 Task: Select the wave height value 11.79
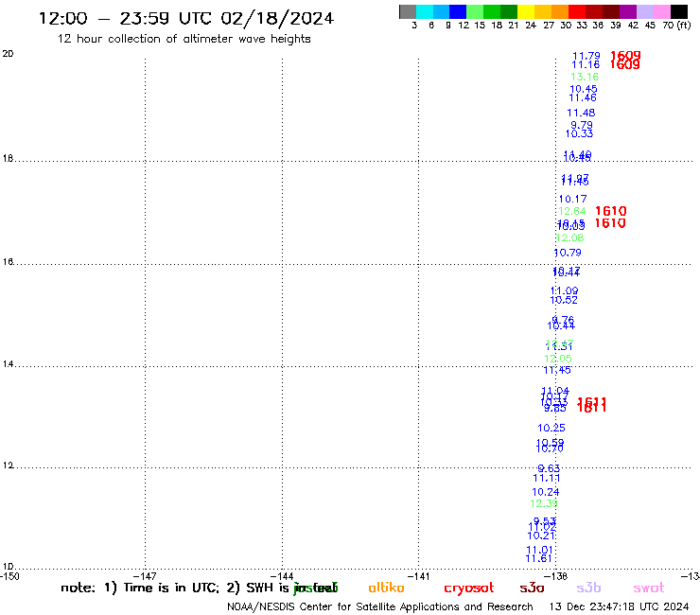click(586, 56)
